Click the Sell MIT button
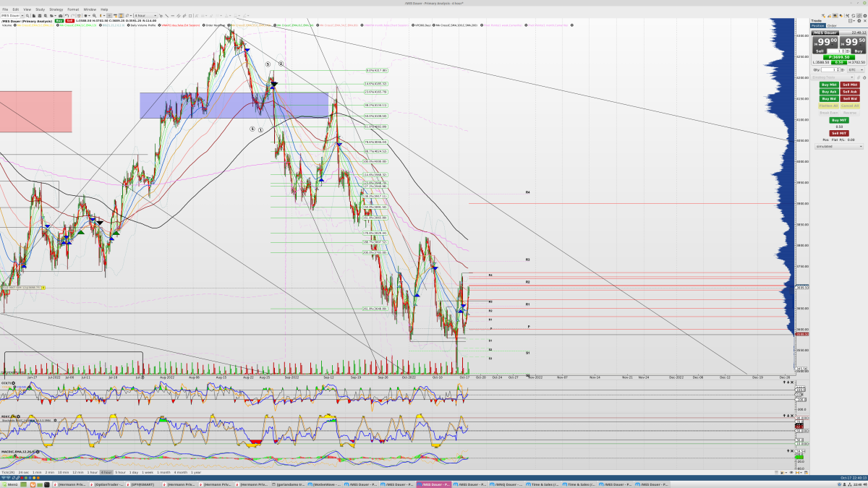868x488 pixels. point(839,133)
